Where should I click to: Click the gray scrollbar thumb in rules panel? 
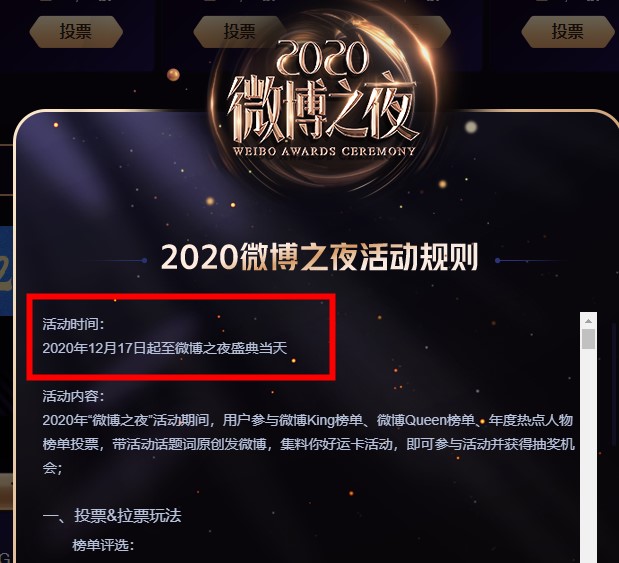588,339
